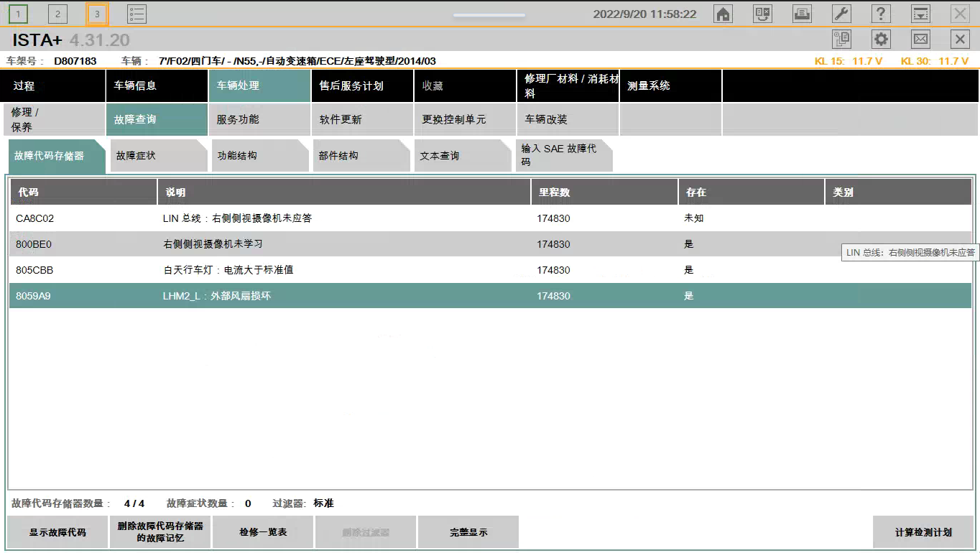The width and height of the screenshot is (980, 553).
Task: Click the envelope feedback icon
Action: click(x=920, y=39)
